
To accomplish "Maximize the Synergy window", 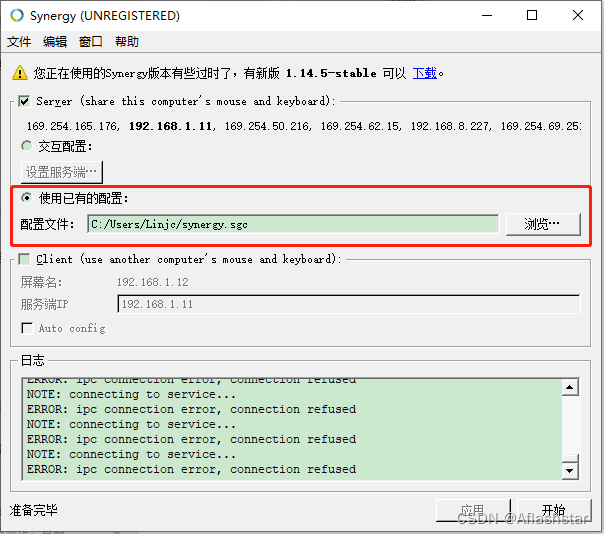I will pos(532,15).
